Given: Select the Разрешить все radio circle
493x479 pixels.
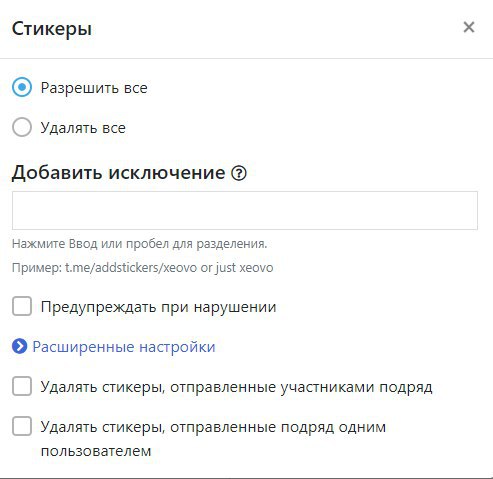Looking at the screenshot, I should click(x=22, y=87).
